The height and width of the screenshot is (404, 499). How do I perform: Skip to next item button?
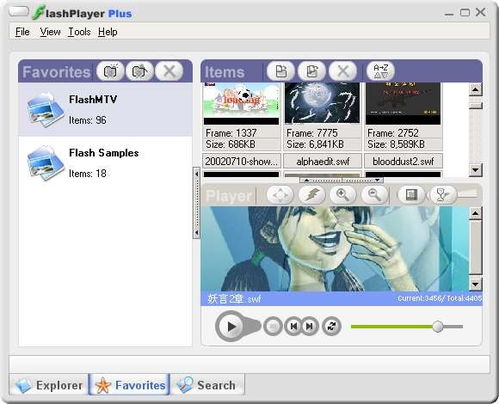coord(310,326)
